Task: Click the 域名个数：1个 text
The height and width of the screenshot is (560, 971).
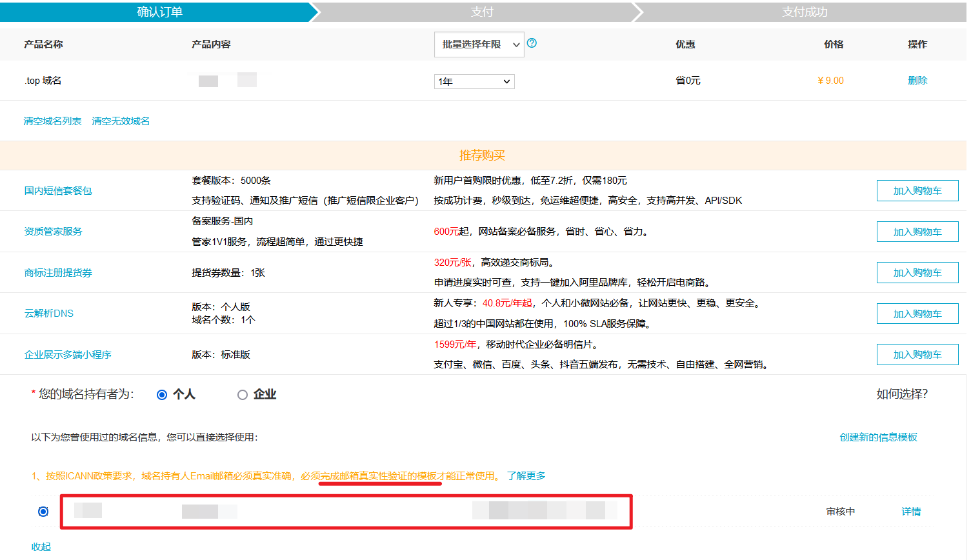Action: tap(223, 320)
